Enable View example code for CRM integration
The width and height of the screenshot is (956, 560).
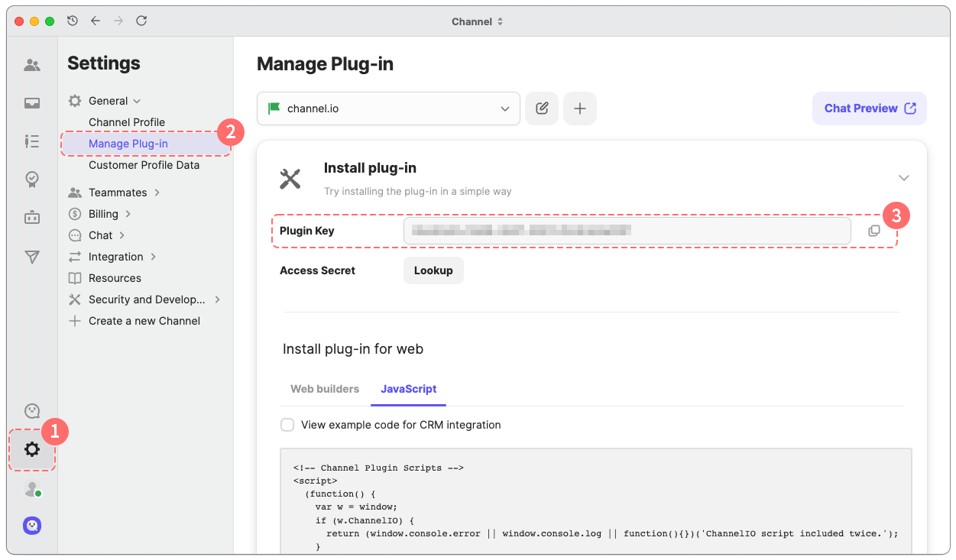[287, 425]
